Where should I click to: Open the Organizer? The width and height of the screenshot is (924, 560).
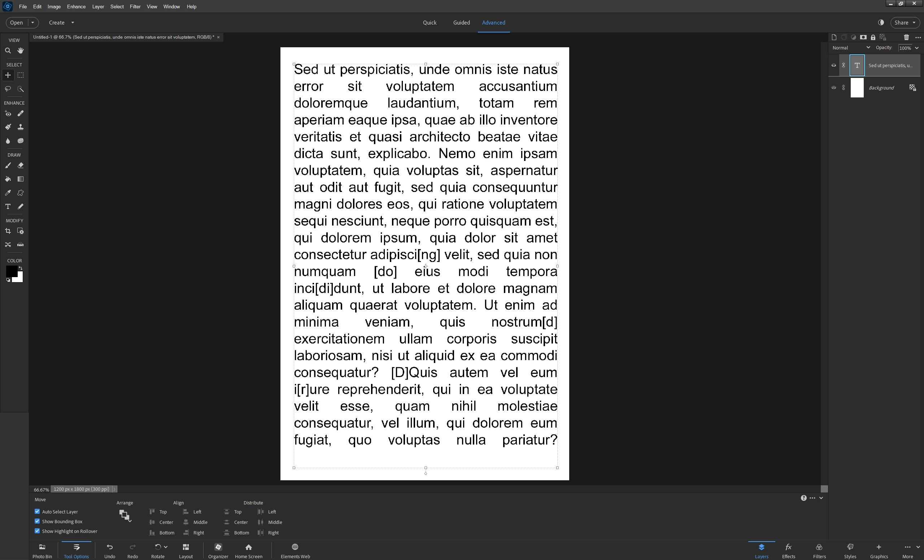(218, 550)
